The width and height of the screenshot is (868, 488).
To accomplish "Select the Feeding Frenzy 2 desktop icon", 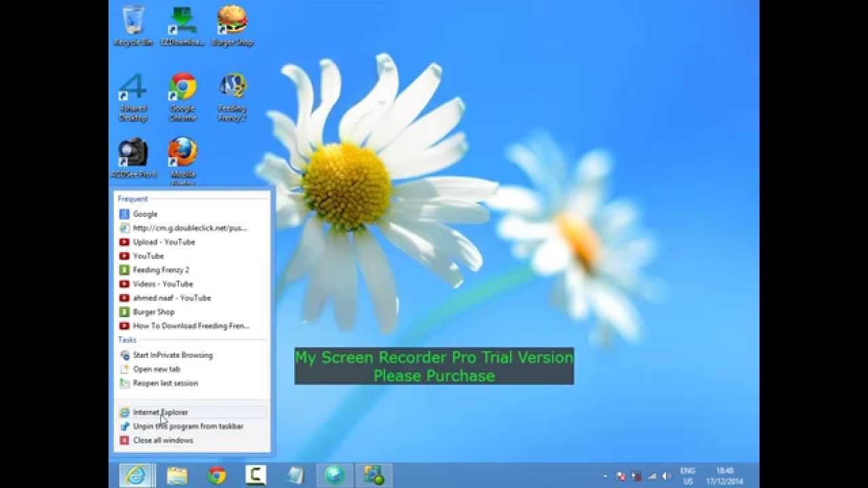I will pos(232,97).
